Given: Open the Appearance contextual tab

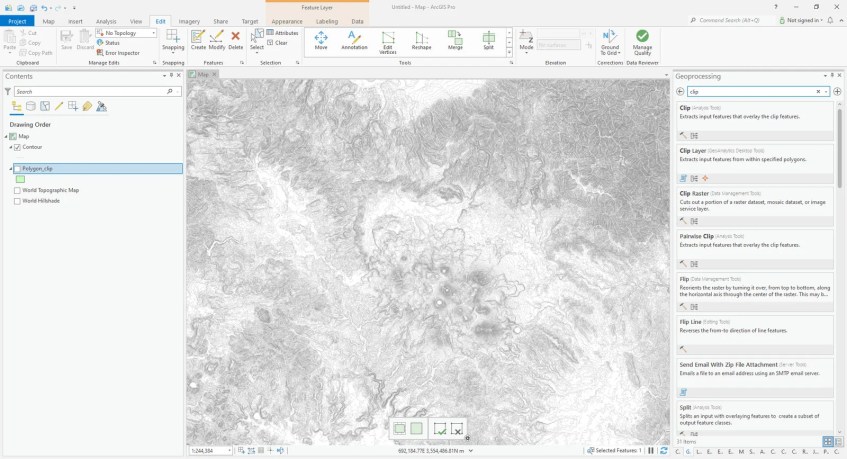Looking at the screenshot, I should [287, 21].
